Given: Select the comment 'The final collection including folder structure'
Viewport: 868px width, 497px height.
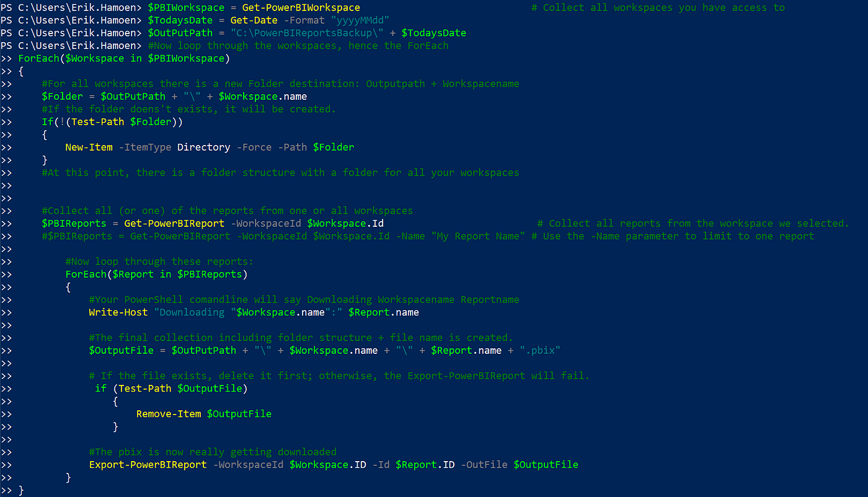Looking at the screenshot, I should click(x=301, y=338).
